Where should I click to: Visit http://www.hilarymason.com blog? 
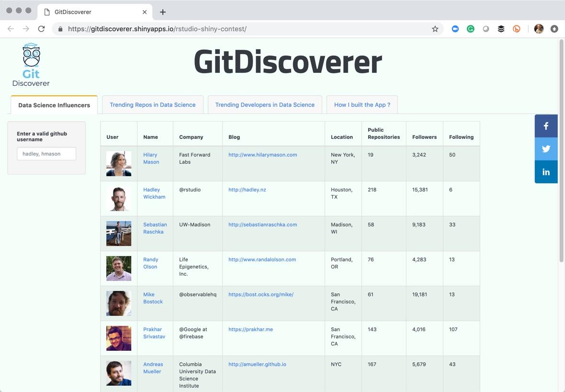(x=263, y=155)
